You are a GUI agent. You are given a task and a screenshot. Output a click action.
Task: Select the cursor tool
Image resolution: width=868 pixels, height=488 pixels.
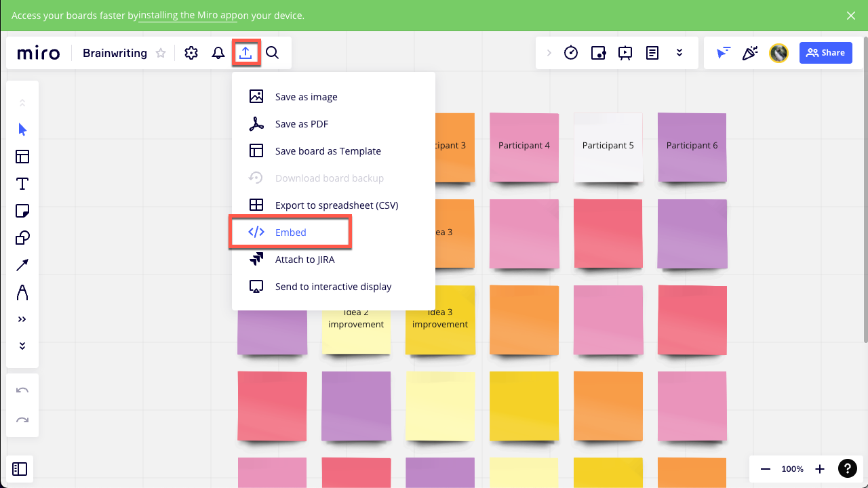[22, 129]
